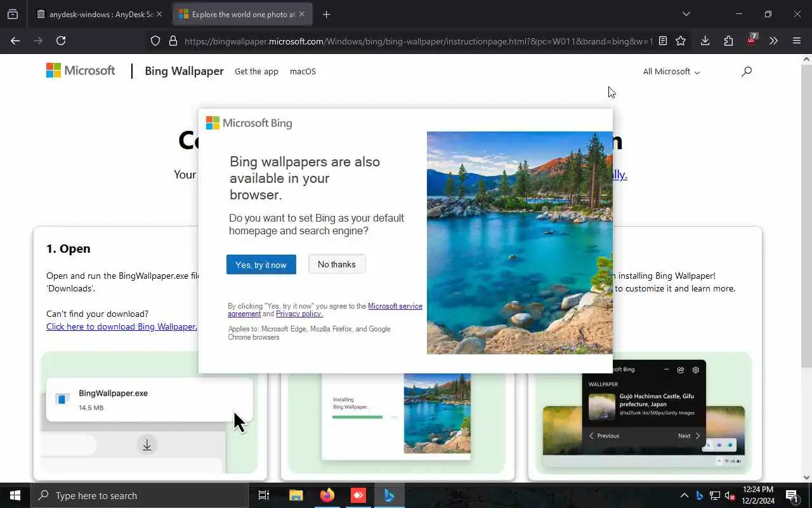
Task: Bookmark this page with the star icon
Action: pos(681,41)
